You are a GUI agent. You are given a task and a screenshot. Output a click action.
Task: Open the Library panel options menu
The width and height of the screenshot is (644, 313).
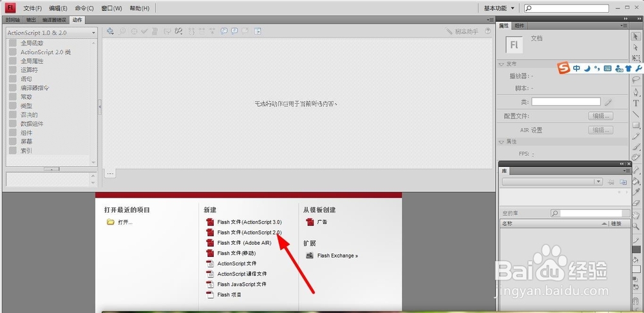point(626,171)
